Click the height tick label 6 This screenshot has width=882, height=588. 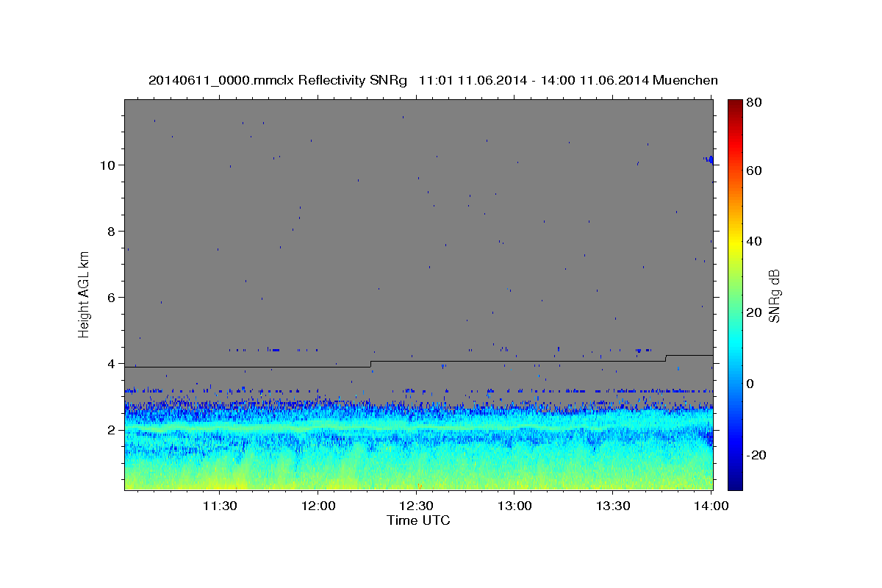(110, 297)
